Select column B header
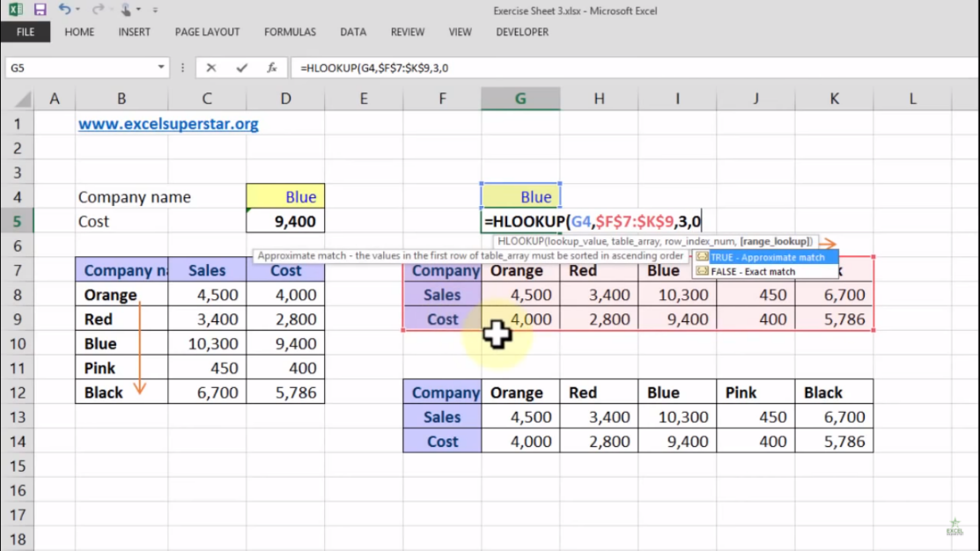The width and height of the screenshot is (980, 551). pos(122,99)
